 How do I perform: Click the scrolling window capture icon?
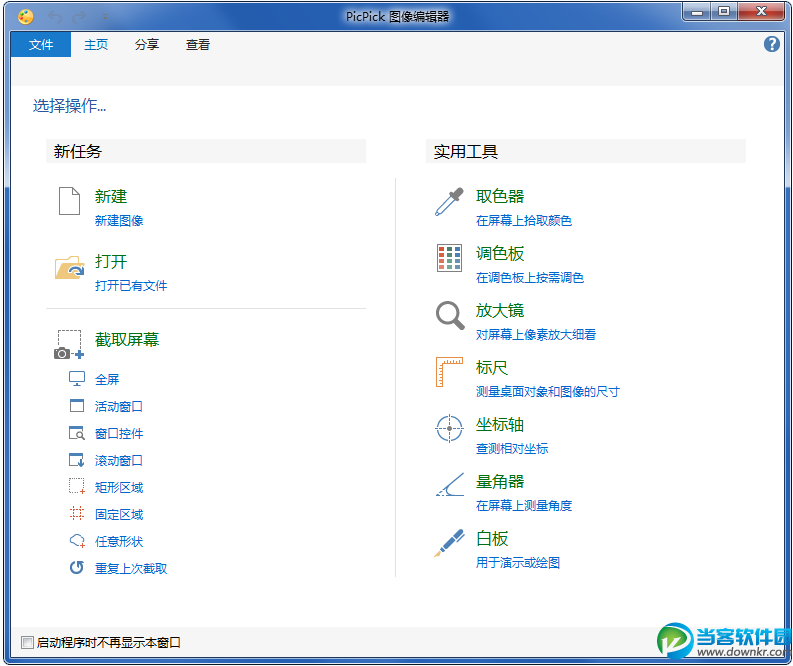tap(77, 460)
